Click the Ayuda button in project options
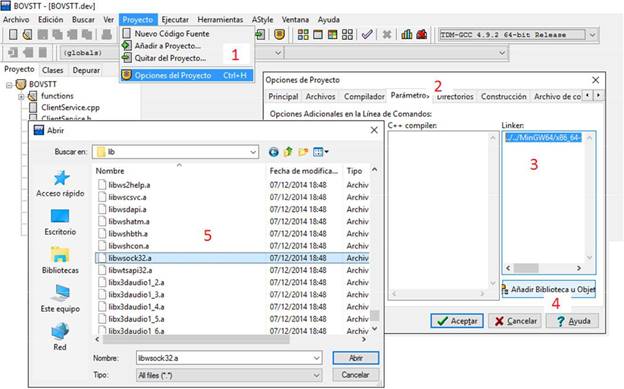This screenshot has height=389, width=624. (x=573, y=321)
